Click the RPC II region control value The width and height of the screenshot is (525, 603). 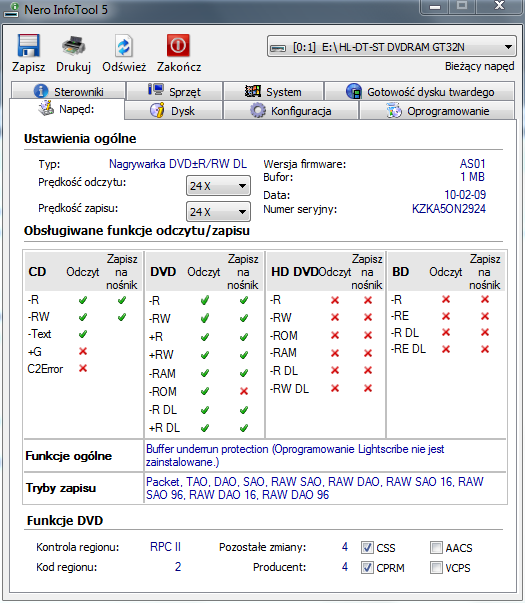[165, 547]
